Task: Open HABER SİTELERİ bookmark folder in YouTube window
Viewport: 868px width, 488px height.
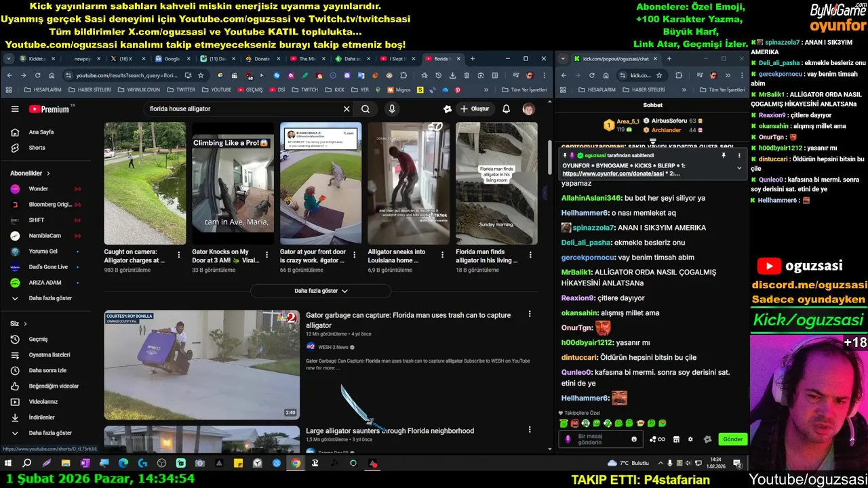Action: pyautogui.click(x=90, y=89)
